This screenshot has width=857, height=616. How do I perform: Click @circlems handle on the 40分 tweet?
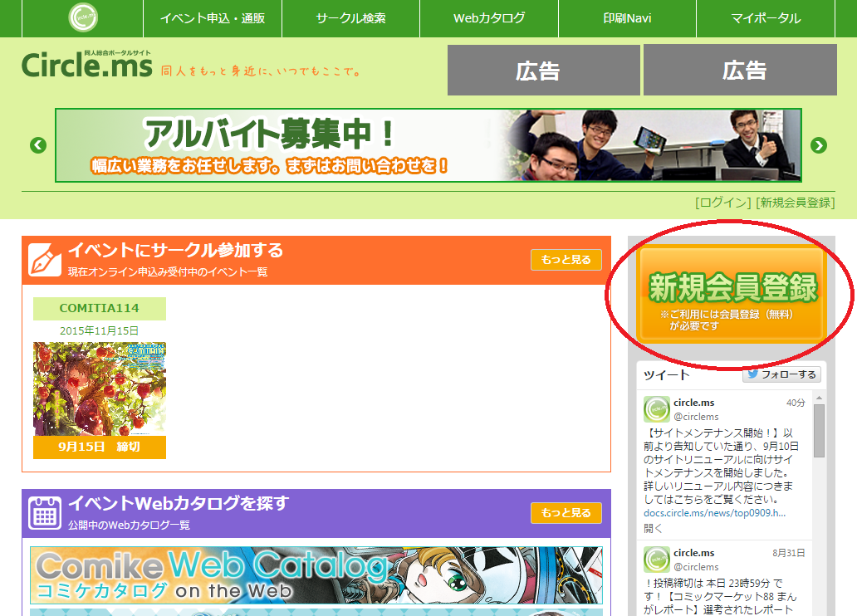point(696,417)
